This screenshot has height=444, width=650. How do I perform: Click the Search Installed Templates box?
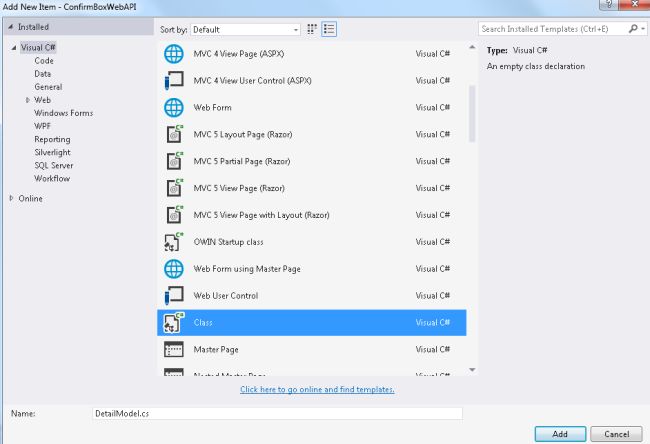click(553, 29)
